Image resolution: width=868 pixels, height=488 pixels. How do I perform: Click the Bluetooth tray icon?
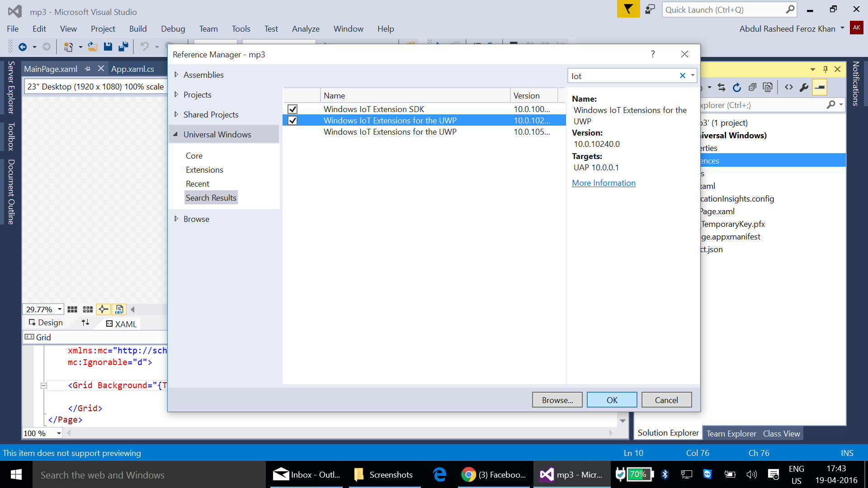coord(665,474)
